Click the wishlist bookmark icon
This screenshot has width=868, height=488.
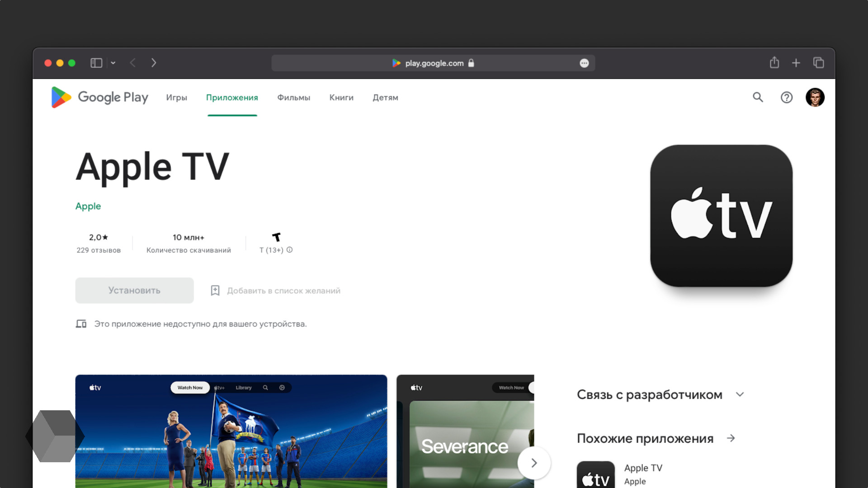point(215,291)
